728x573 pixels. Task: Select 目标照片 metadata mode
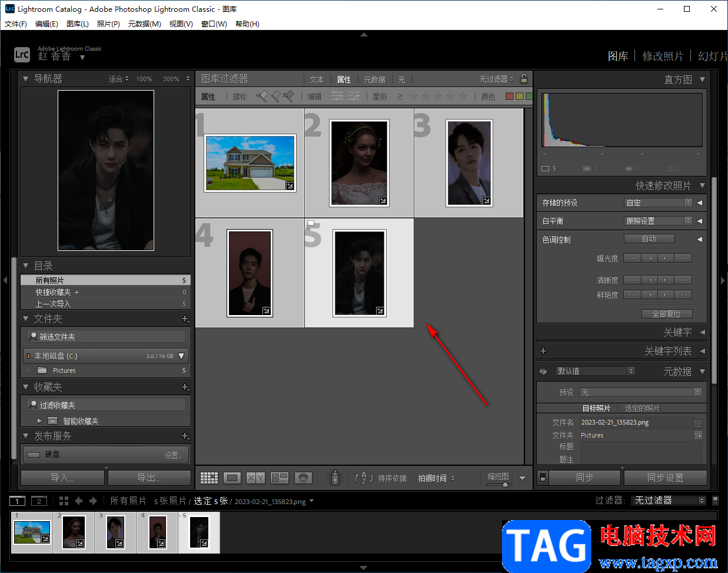(x=596, y=408)
